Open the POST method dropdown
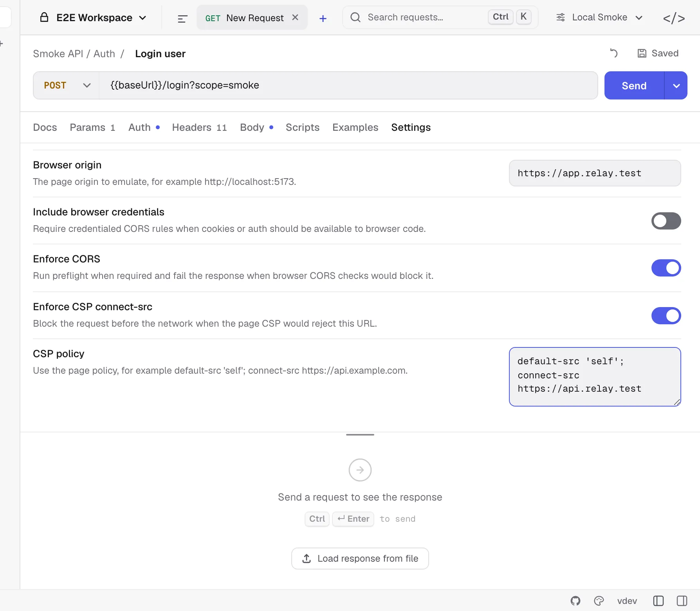Screen dimensions: 700x611 [67, 85]
